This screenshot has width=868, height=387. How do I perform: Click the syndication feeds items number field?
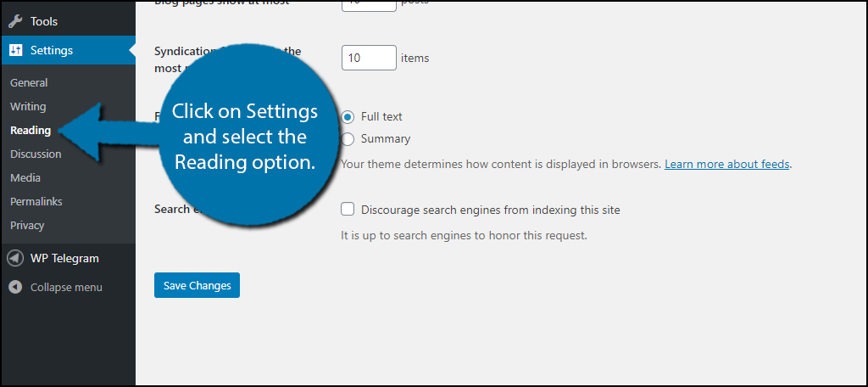(x=369, y=58)
